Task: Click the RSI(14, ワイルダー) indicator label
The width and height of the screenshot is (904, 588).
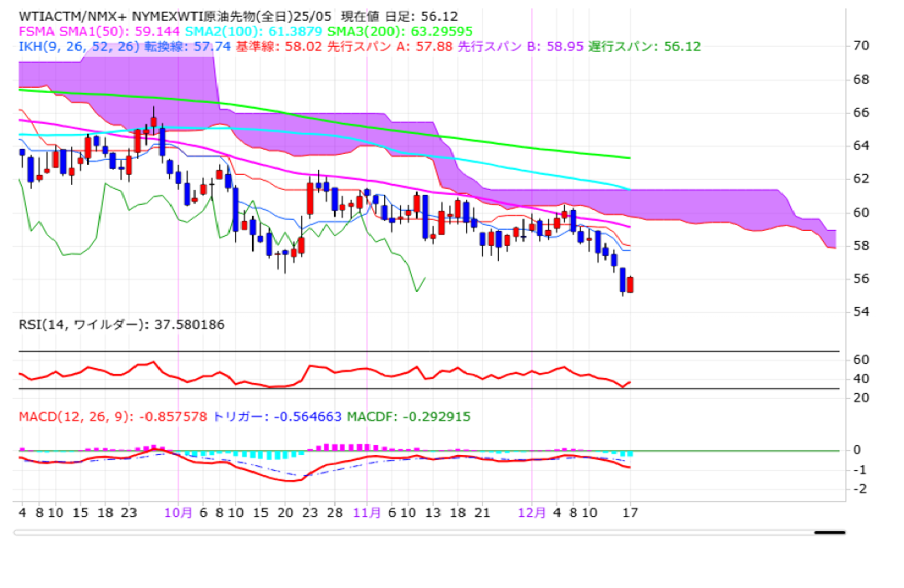Action: [121, 324]
